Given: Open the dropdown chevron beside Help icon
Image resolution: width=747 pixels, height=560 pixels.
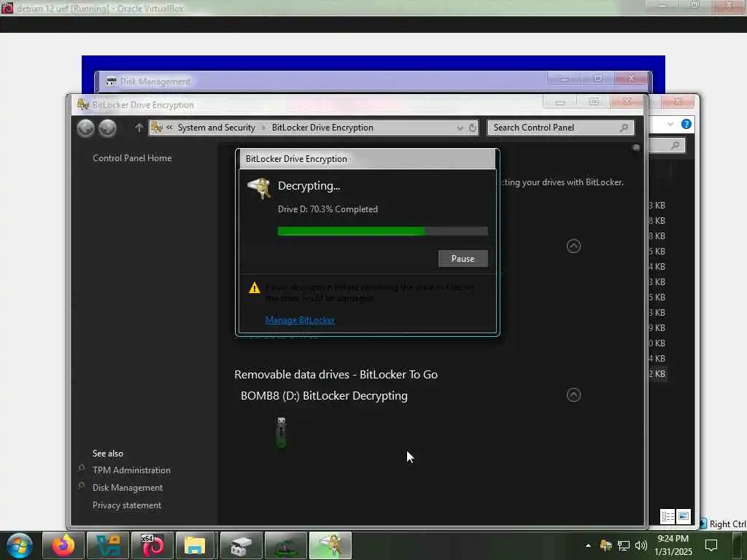Looking at the screenshot, I should (670, 124).
